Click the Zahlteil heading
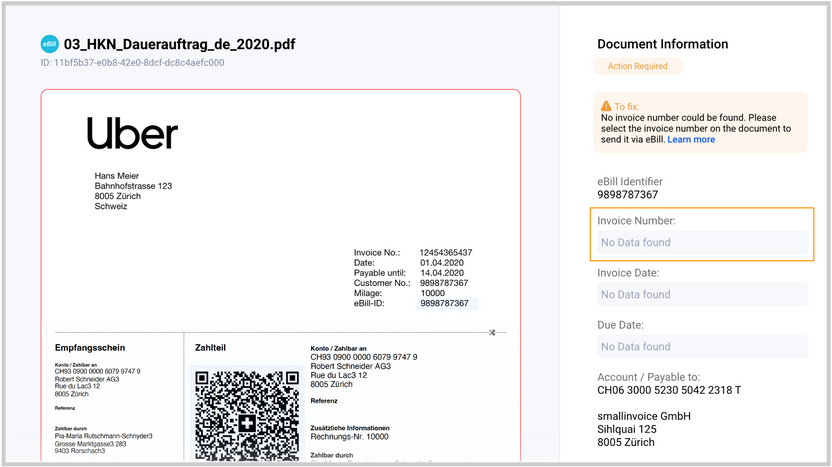Screen dimensions: 832x467 210,348
